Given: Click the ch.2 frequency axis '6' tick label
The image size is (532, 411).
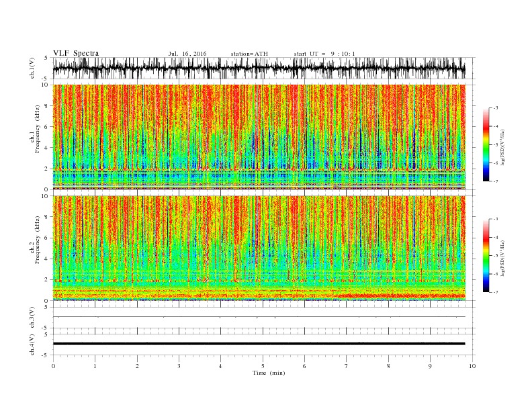Looking at the screenshot, I should [47, 238].
